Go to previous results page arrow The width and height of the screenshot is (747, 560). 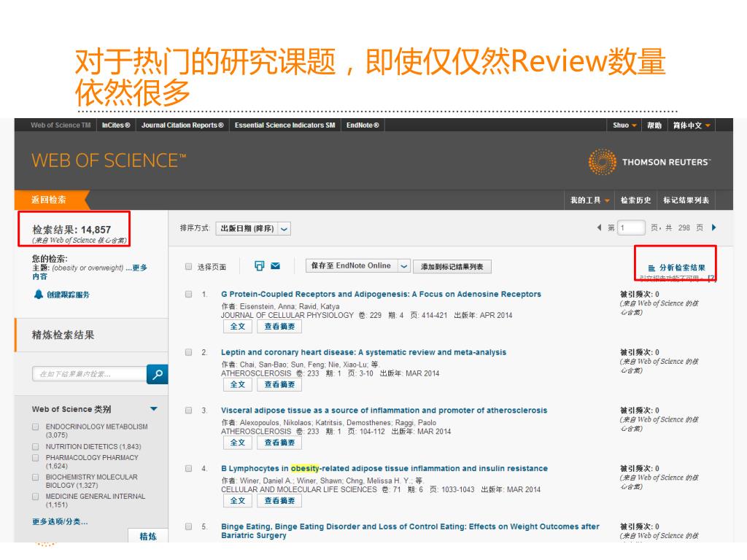pos(600,227)
